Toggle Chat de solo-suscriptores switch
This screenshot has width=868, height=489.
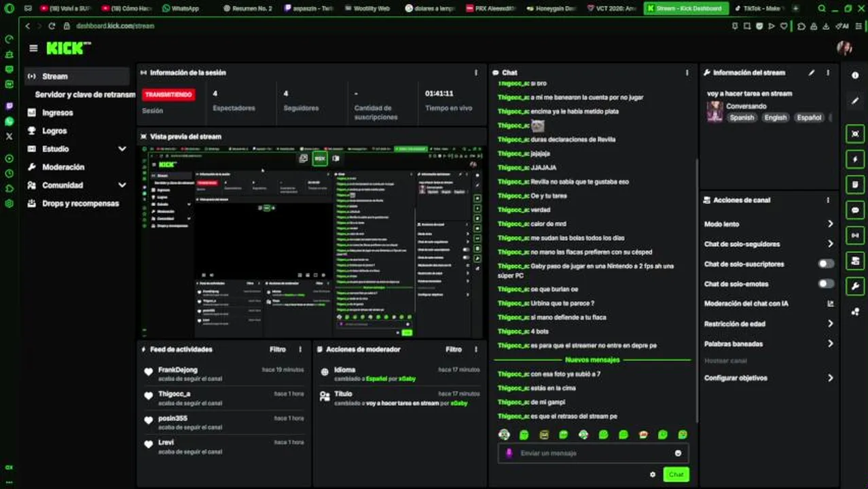pos(826,264)
